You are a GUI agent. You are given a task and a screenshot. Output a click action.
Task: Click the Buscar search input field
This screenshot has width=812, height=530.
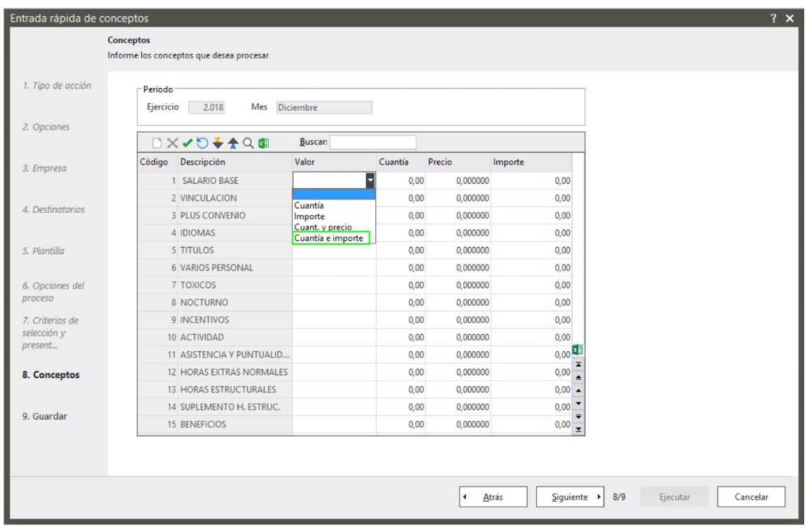click(x=373, y=142)
